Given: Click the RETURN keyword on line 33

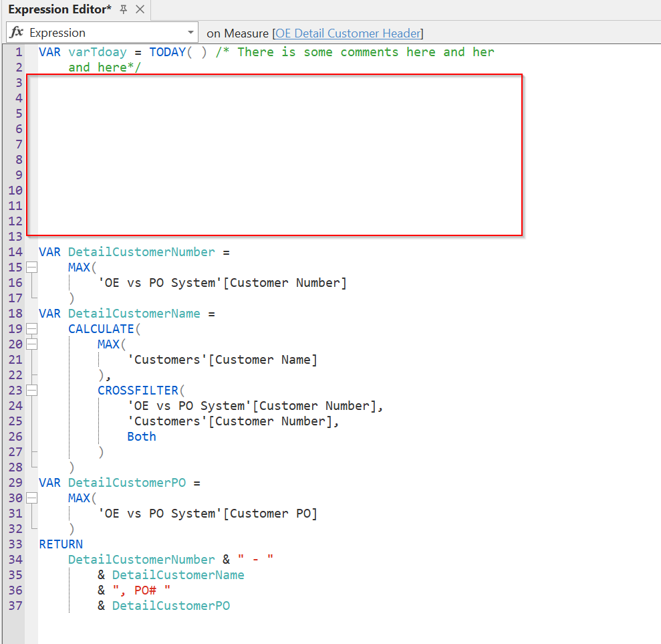Looking at the screenshot, I should pos(61,544).
